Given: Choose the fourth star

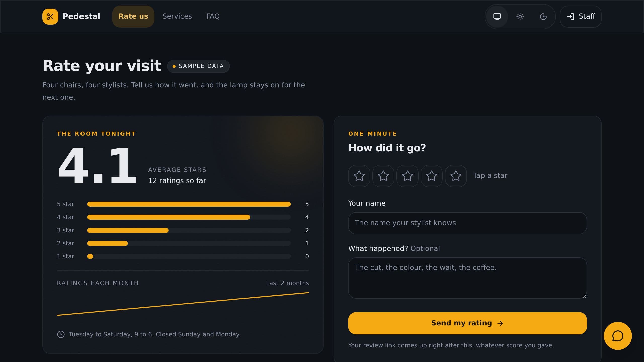Looking at the screenshot, I should [431, 176].
